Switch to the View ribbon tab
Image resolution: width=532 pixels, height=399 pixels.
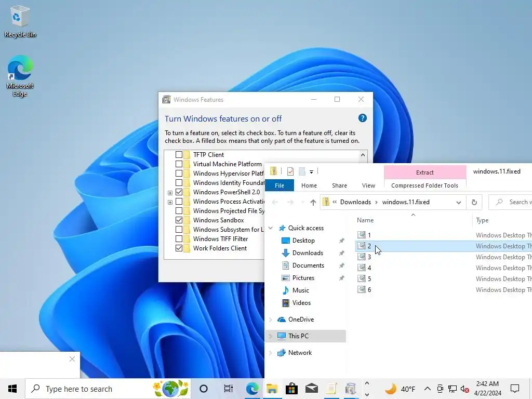click(368, 185)
